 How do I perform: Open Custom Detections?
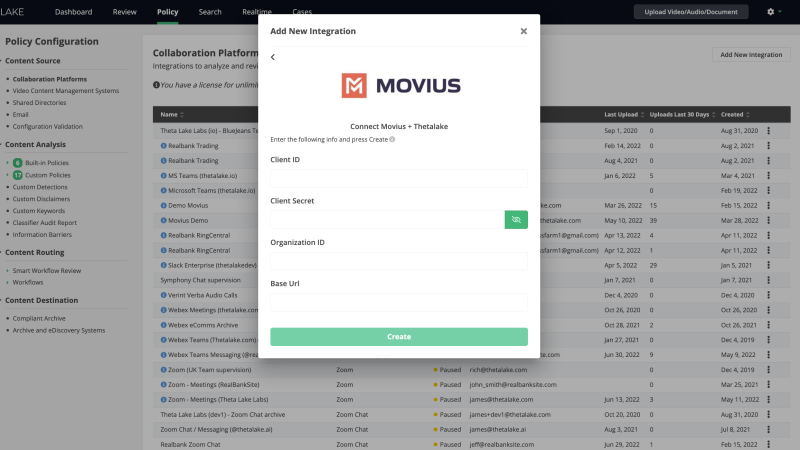40,187
